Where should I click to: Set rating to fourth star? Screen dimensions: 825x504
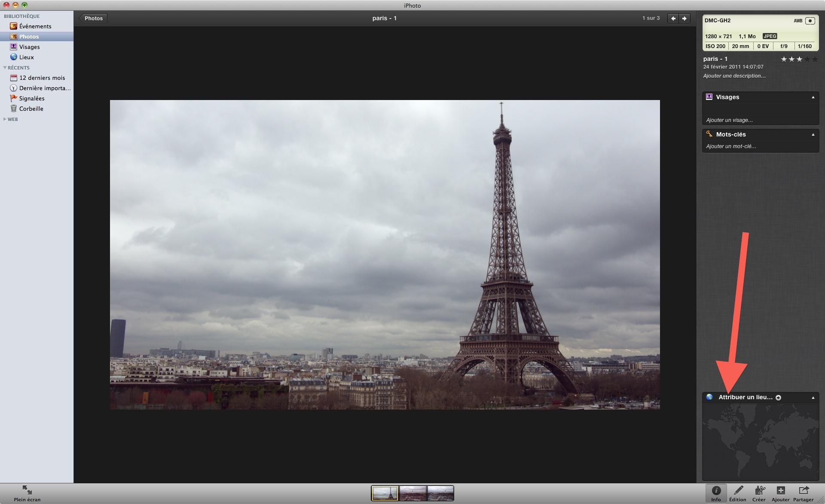tap(807, 59)
